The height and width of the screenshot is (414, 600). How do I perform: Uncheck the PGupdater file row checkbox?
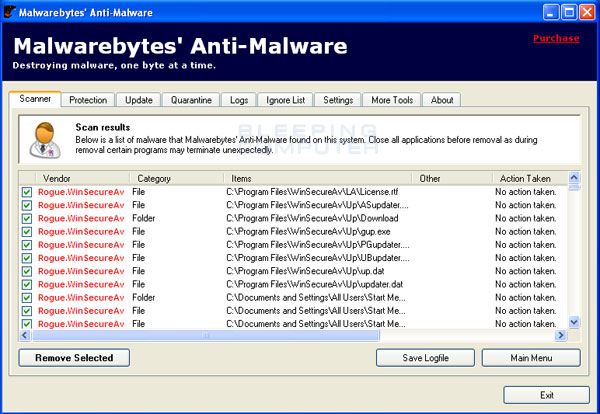(x=27, y=245)
